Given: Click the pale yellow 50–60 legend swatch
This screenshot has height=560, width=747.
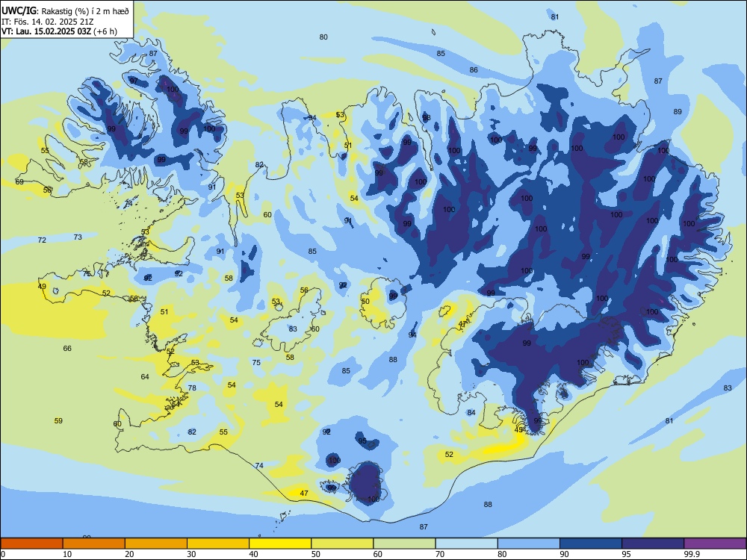Looking at the screenshot, I should click(342, 544).
